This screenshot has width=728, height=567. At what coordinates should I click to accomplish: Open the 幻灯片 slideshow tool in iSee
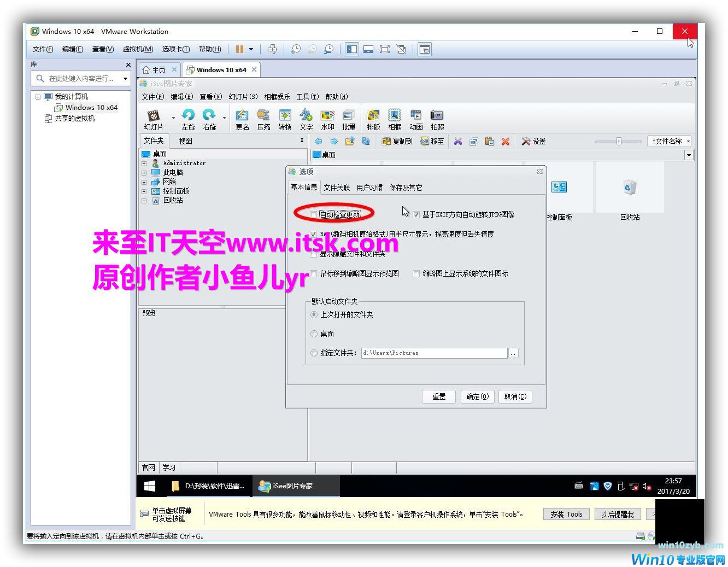(154, 119)
